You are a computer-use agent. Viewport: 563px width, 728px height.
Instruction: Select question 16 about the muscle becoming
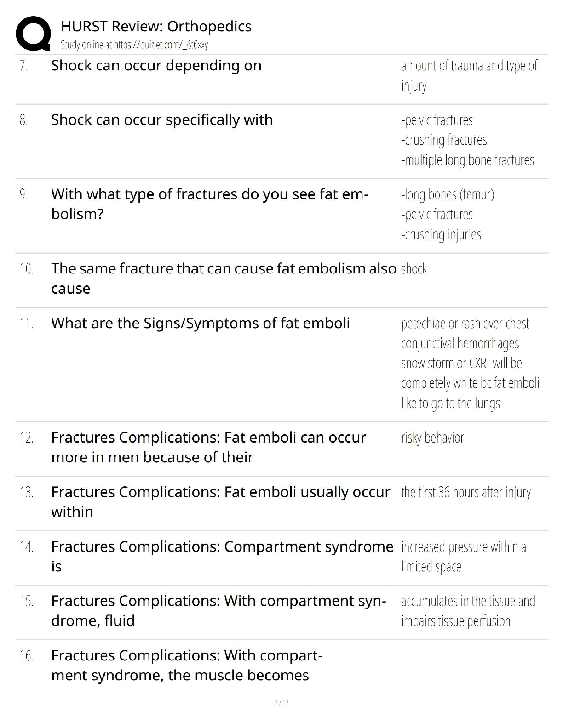tap(187, 665)
